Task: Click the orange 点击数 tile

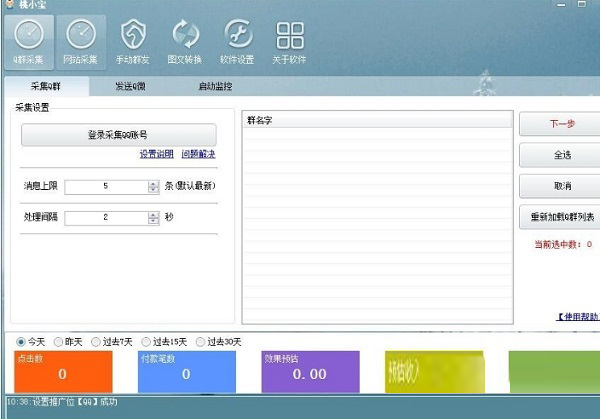Action: (62, 371)
